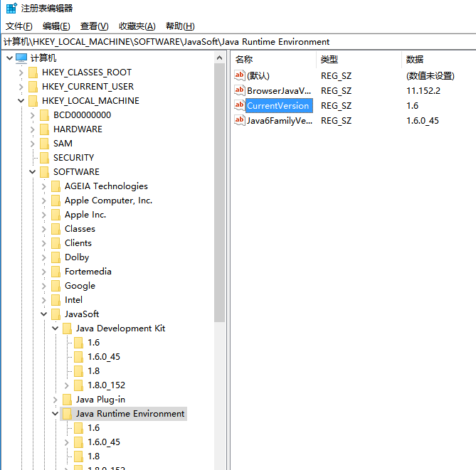Viewport: 476px width, 470px height.
Task: Click the Registry Editor app icon in title bar
Action: (11, 9)
